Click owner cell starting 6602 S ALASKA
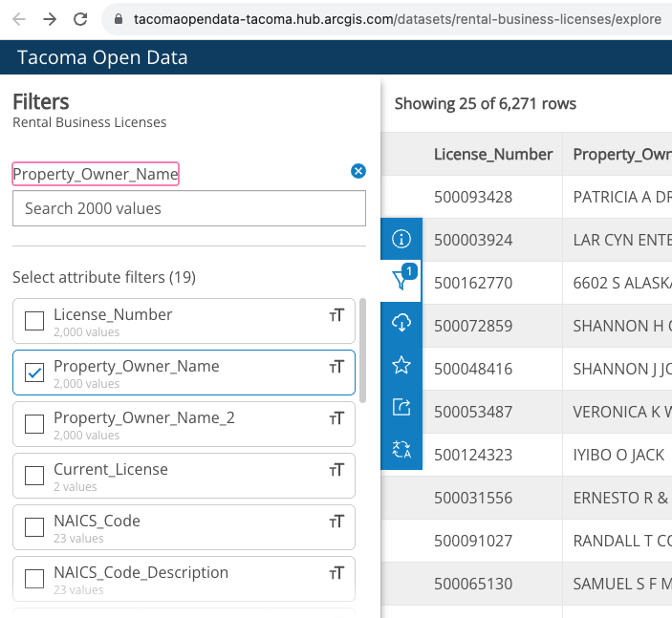Screen dimensions: 672x618 [x=622, y=283]
